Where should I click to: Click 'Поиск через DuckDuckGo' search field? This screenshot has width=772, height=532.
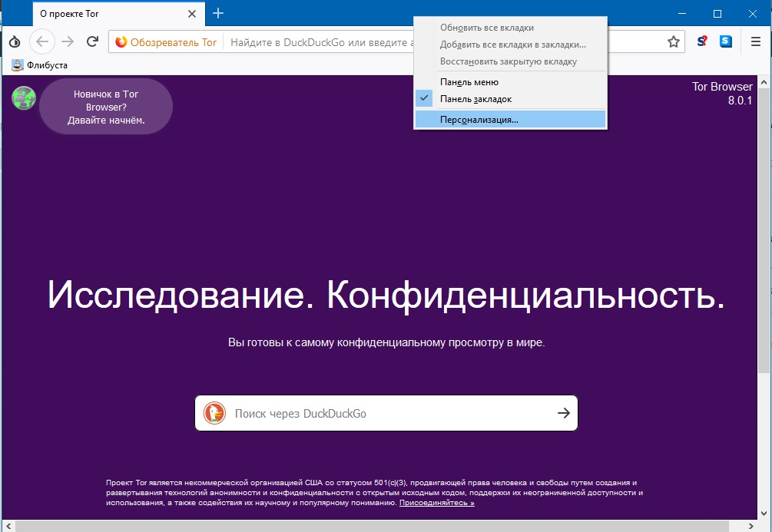tap(386, 414)
